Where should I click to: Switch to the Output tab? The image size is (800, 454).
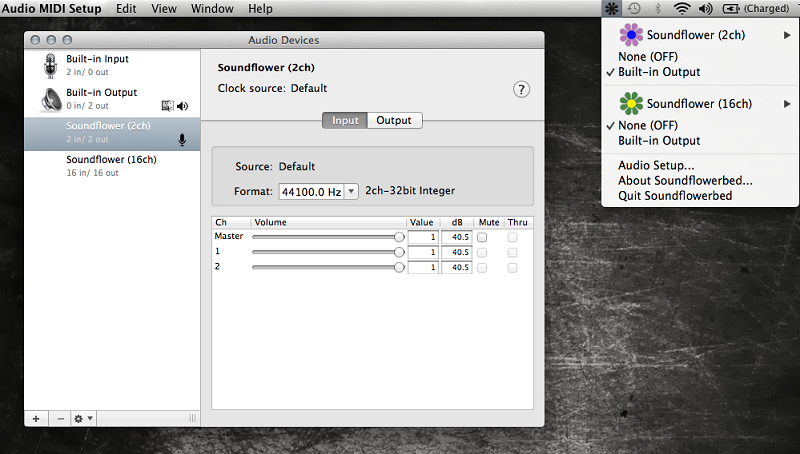pyautogui.click(x=394, y=120)
